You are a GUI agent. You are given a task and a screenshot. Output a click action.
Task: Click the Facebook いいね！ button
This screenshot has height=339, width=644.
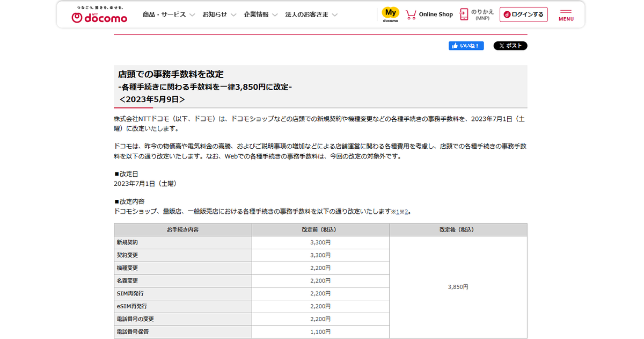[466, 46]
